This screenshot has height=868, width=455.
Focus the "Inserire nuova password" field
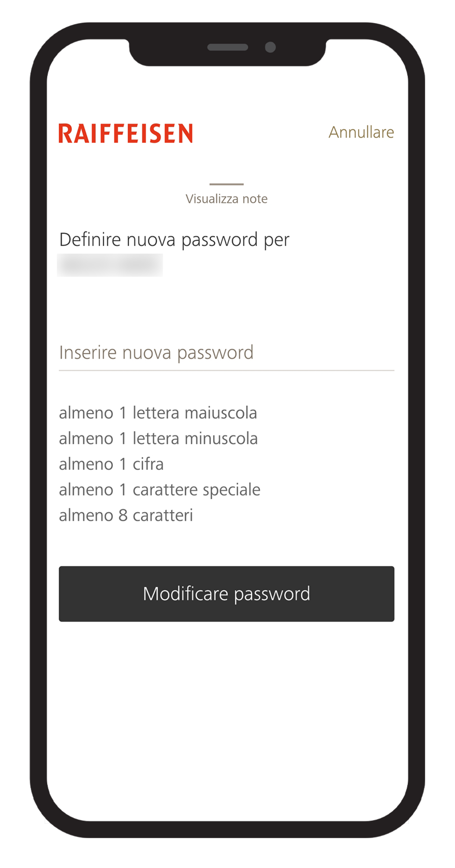click(x=226, y=353)
